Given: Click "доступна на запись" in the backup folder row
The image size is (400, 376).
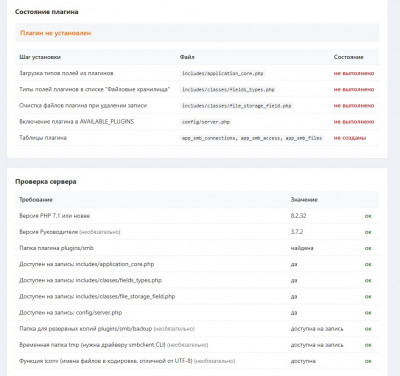Looking at the screenshot, I should 317,329.
